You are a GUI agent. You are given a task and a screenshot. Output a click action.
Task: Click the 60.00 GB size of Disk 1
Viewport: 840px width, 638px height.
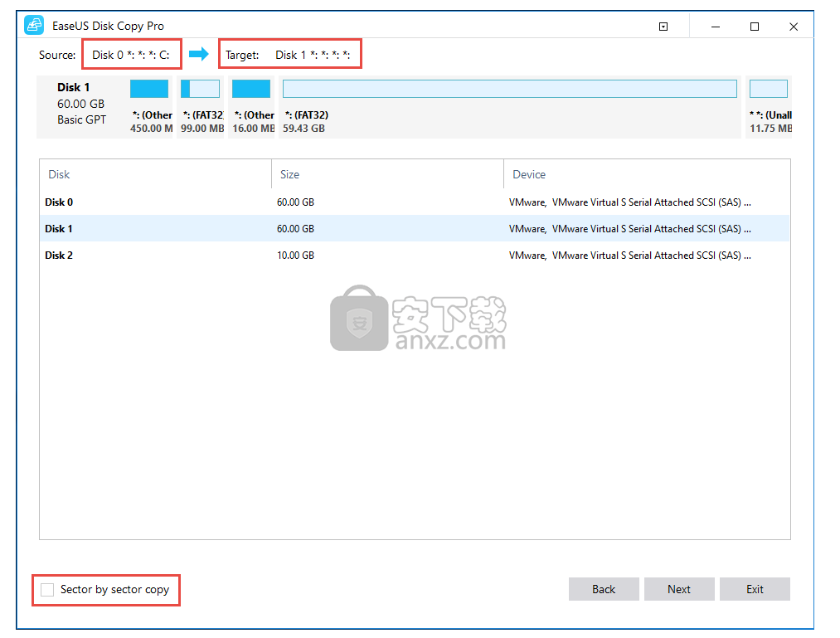[295, 228]
